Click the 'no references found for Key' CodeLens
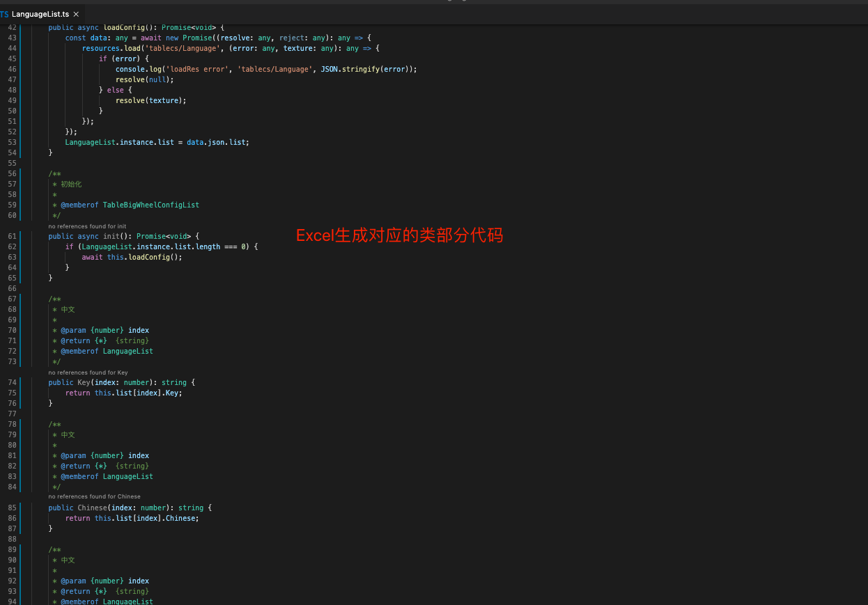The image size is (868, 605). pos(87,372)
